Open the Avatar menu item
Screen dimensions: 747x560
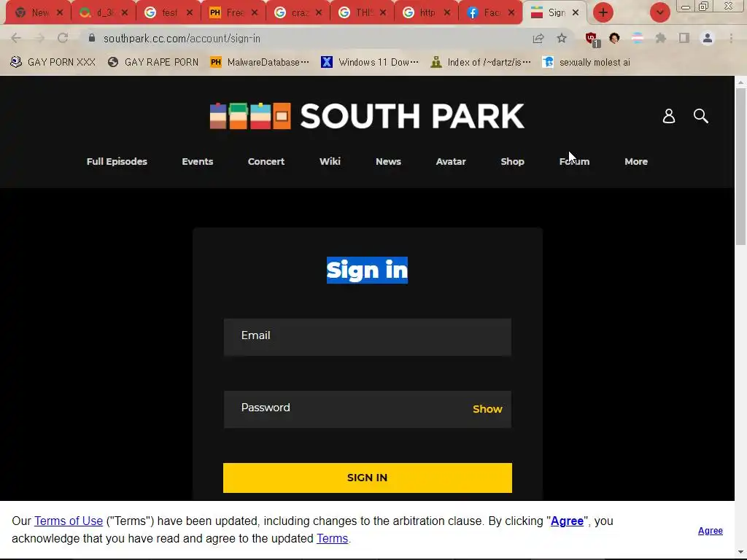point(451,161)
